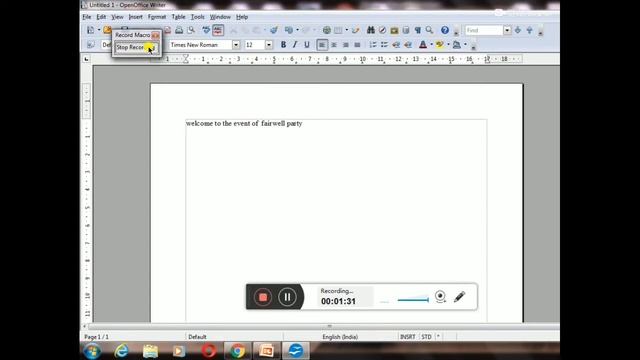Click the Print icon
Viewport: 640px width, 360px height.
click(x=179, y=30)
